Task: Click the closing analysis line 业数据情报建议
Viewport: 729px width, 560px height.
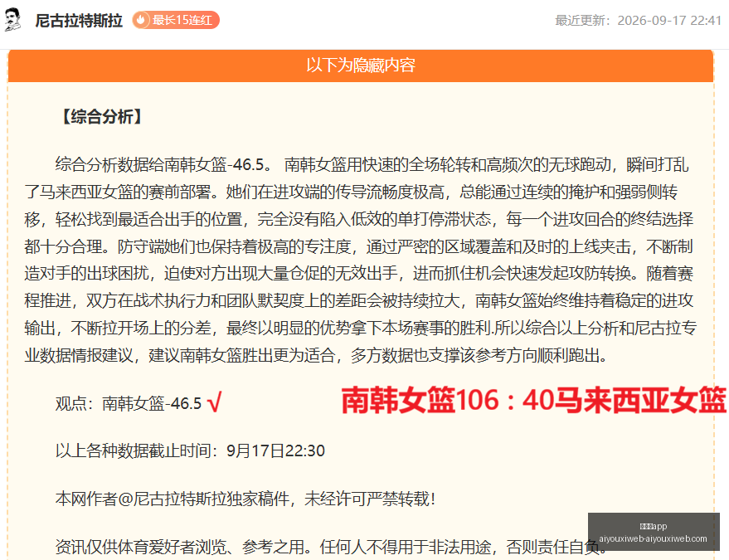Action: click(x=316, y=356)
